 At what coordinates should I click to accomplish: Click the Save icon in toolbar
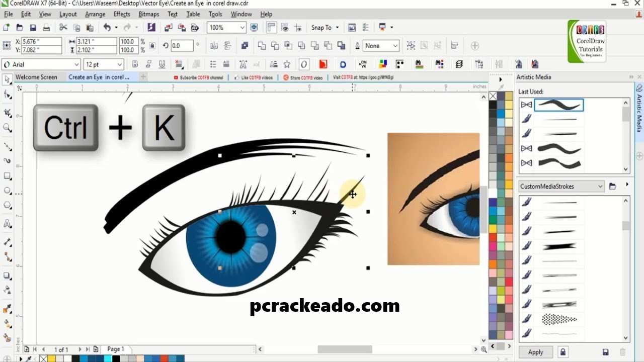pos(33,28)
